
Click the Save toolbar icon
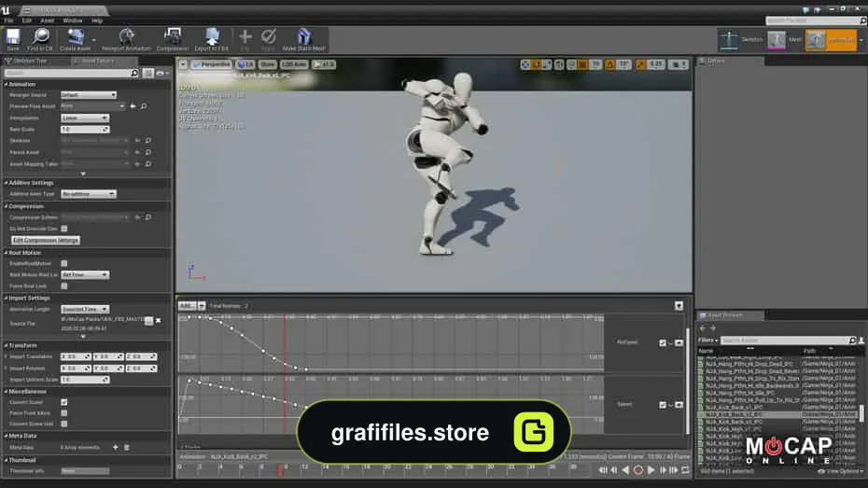click(x=13, y=39)
